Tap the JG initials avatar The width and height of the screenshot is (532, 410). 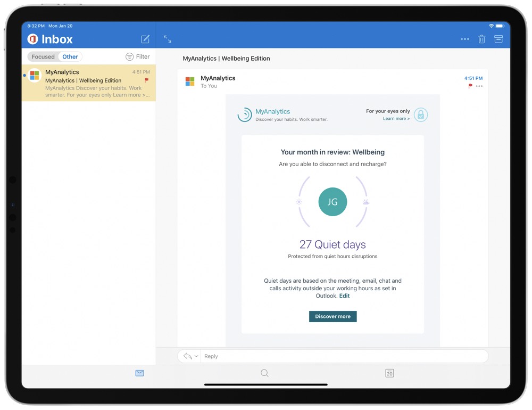[332, 202]
